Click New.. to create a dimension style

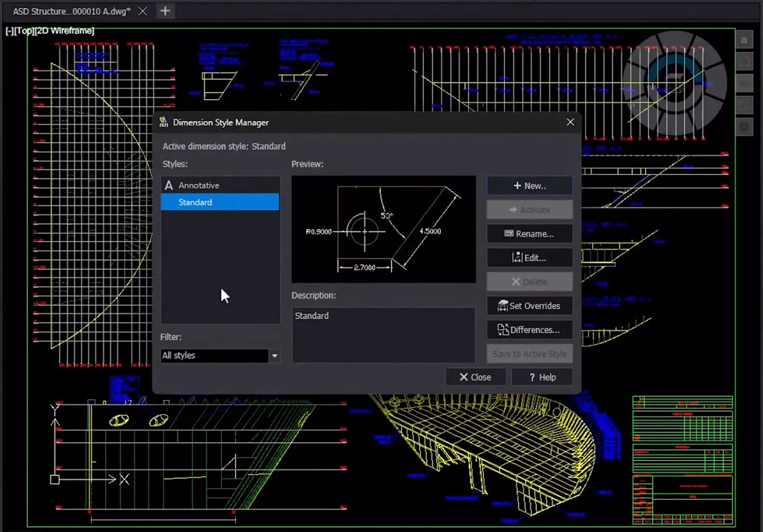[x=529, y=185]
